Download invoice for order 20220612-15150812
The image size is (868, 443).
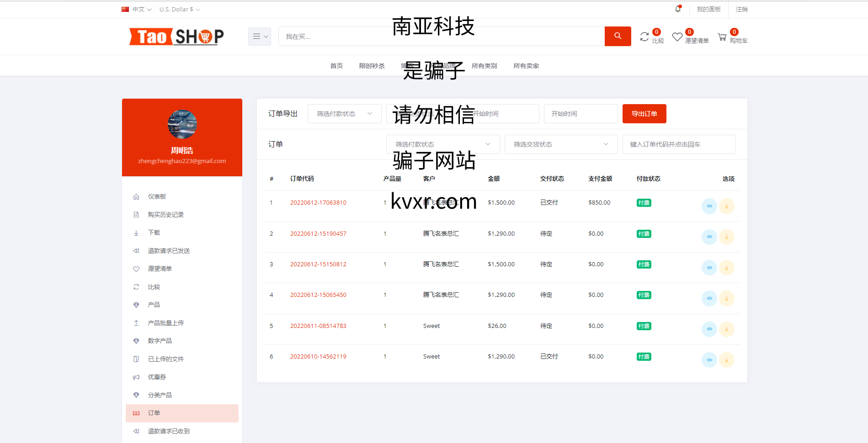pyautogui.click(x=726, y=268)
